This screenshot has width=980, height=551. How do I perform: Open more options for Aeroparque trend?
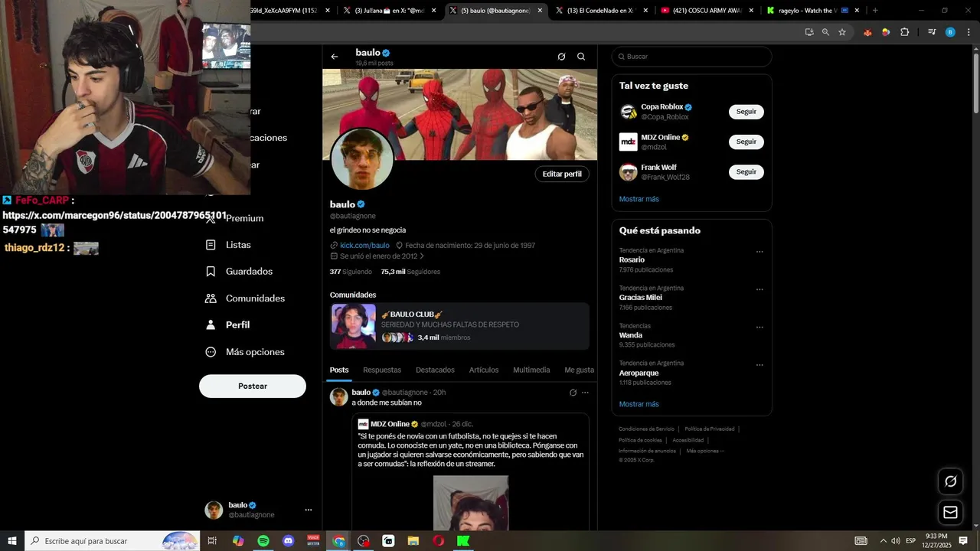tap(759, 364)
